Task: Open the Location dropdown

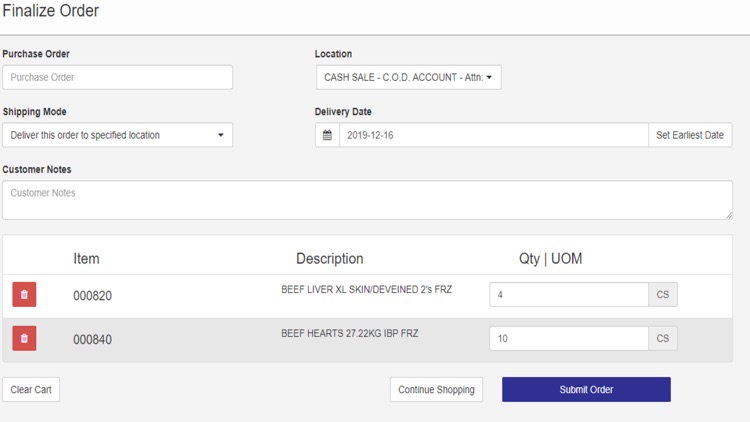Action: point(408,77)
